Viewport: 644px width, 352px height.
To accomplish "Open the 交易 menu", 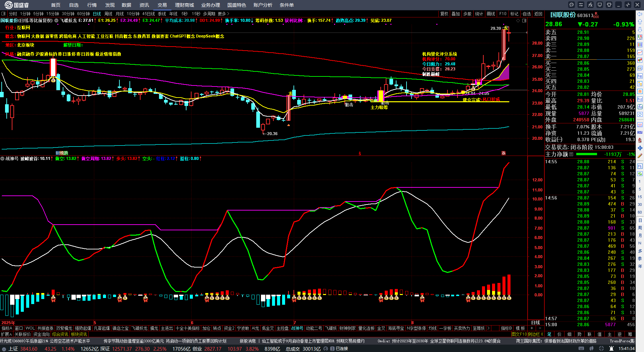I will (162, 5).
